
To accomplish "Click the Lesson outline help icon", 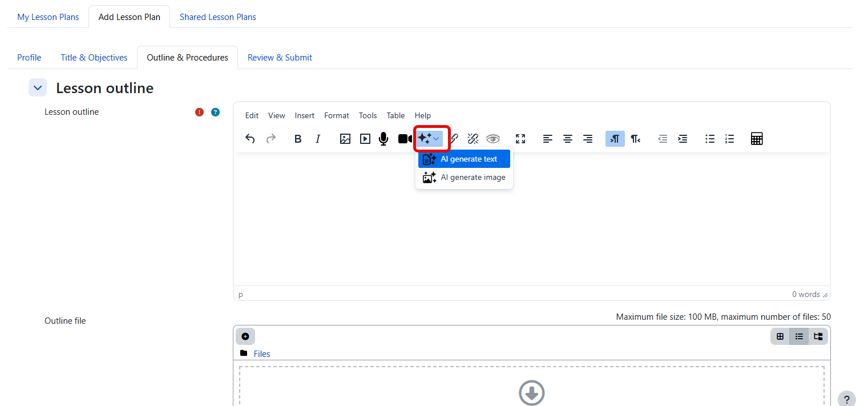I will click(215, 112).
